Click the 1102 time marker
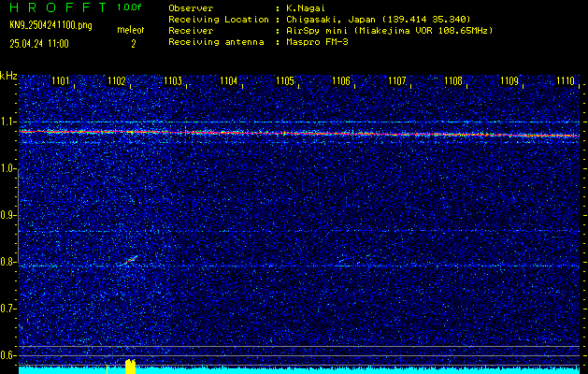 117,80
